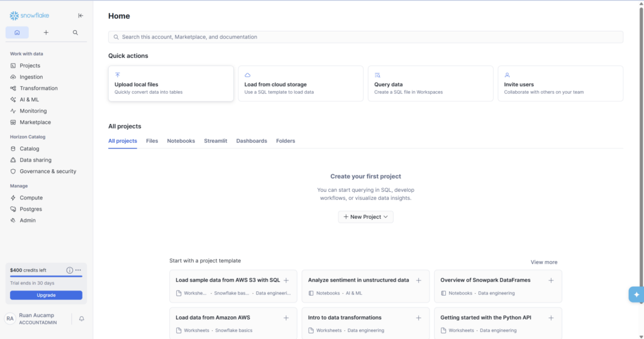644x339 pixels.
Task: Open notifications bell icon
Action: coord(82,319)
